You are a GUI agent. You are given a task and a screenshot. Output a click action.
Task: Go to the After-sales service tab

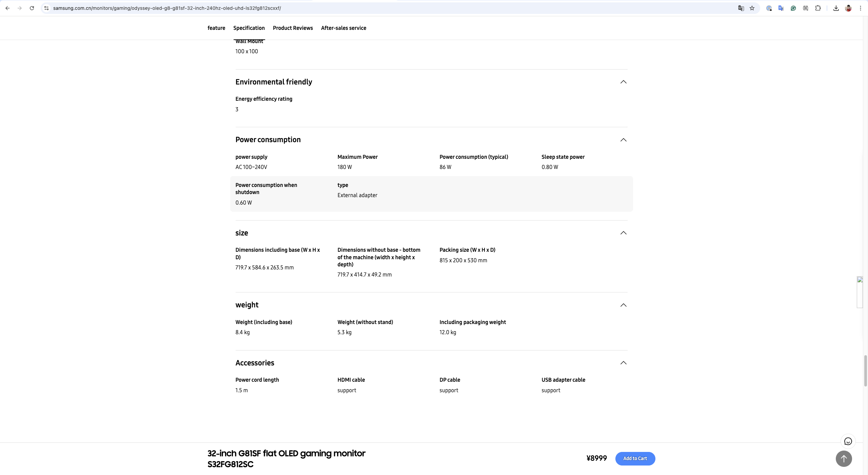[x=343, y=28]
